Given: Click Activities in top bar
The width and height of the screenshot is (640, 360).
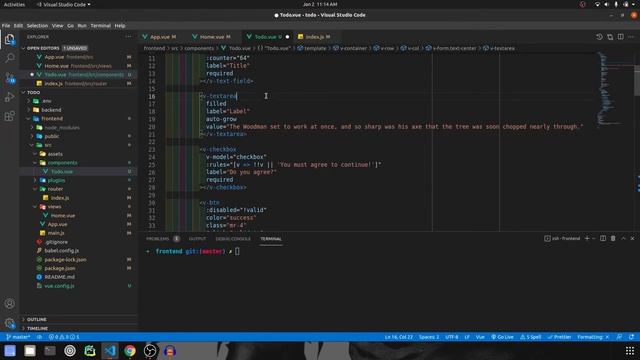Looking at the screenshot, I should click(14, 4).
